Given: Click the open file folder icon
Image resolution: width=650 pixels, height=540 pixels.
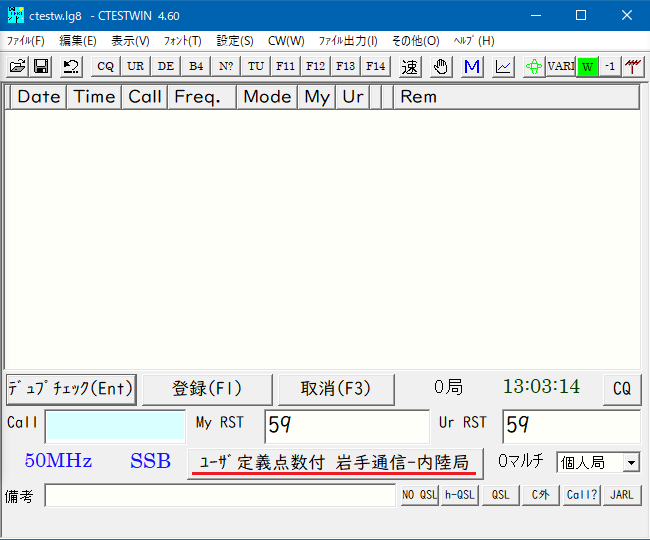Looking at the screenshot, I should click(x=17, y=67).
